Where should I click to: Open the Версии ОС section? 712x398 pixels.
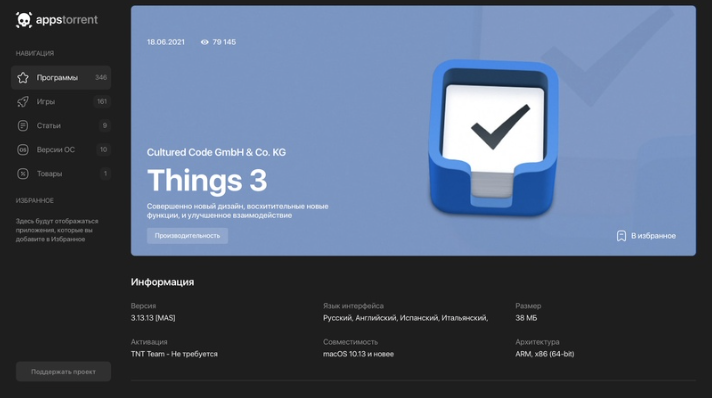[61, 150]
